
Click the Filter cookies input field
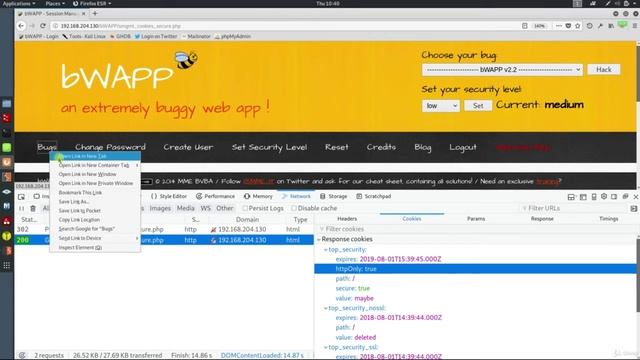pos(476,229)
